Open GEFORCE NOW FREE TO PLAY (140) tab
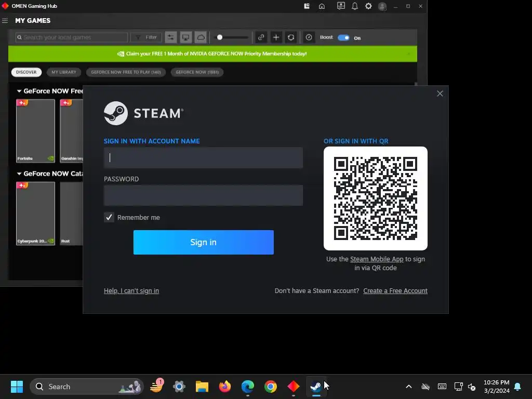532x399 pixels. coord(126,72)
